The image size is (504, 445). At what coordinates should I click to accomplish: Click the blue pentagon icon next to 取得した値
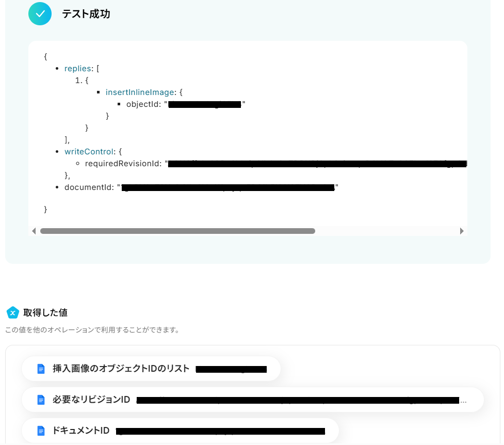[13, 312]
